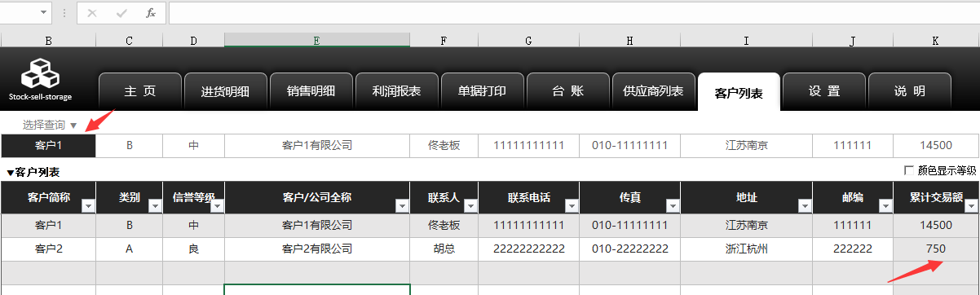Switch to the 单据打印 tab

point(482,91)
